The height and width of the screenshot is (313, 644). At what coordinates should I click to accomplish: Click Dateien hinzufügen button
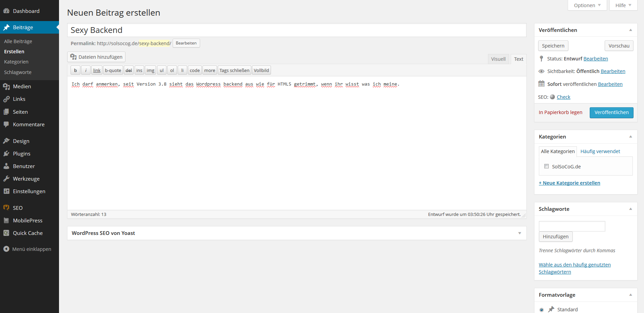click(96, 57)
